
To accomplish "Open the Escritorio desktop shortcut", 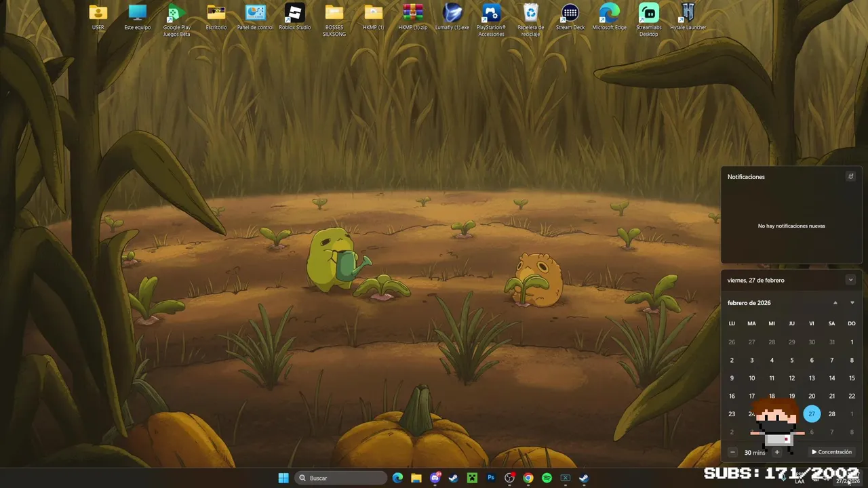I will coord(216,17).
